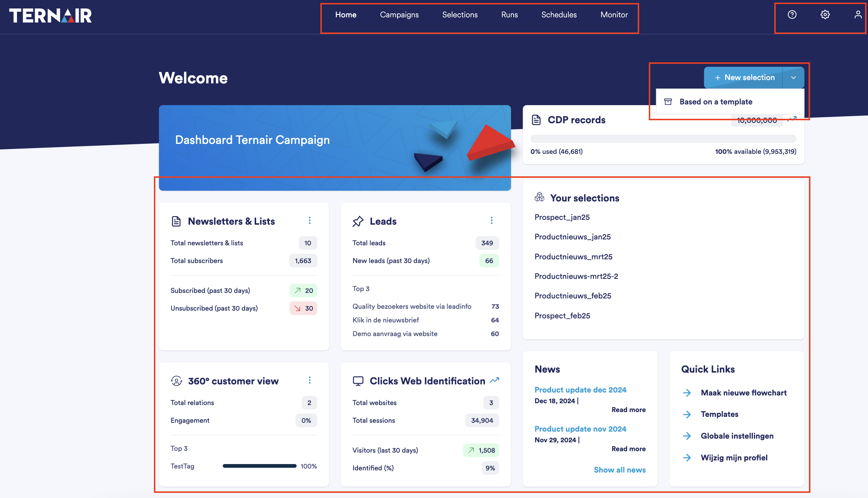Click the CDP records document icon
This screenshot has height=498, width=868.
(536, 120)
